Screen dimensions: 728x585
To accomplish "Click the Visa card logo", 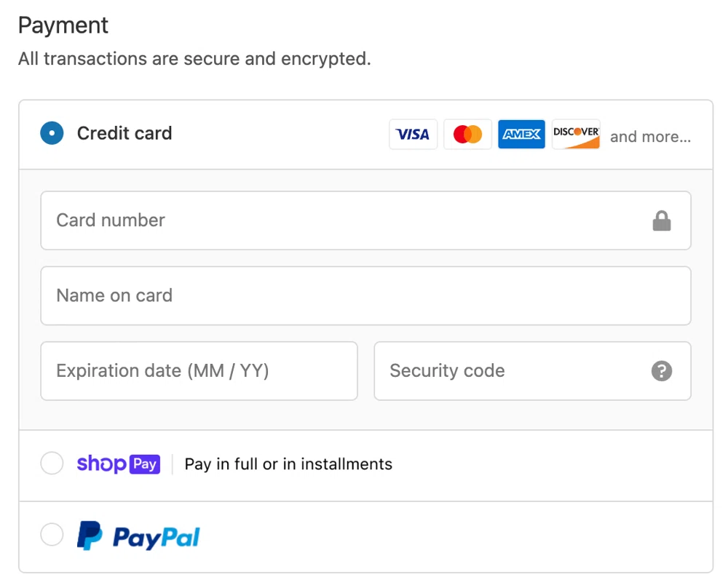I will [x=413, y=134].
